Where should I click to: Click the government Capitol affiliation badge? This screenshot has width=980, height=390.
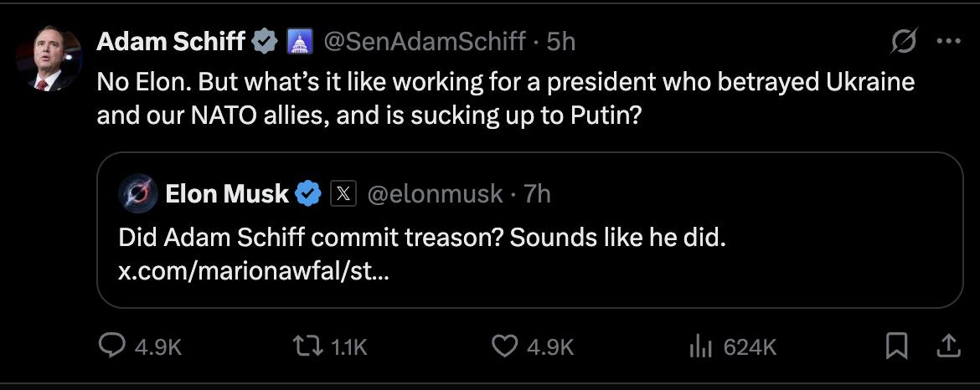tap(299, 41)
